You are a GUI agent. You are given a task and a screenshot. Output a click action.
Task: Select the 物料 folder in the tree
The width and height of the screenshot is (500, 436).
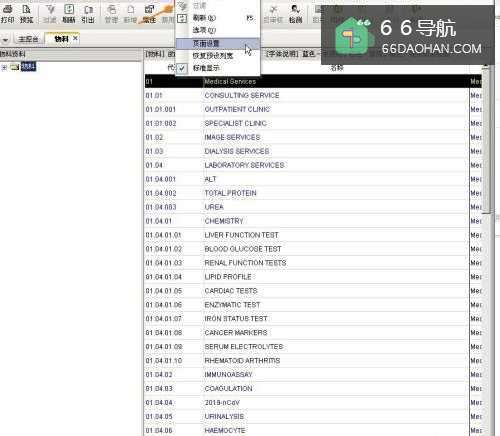(28, 67)
